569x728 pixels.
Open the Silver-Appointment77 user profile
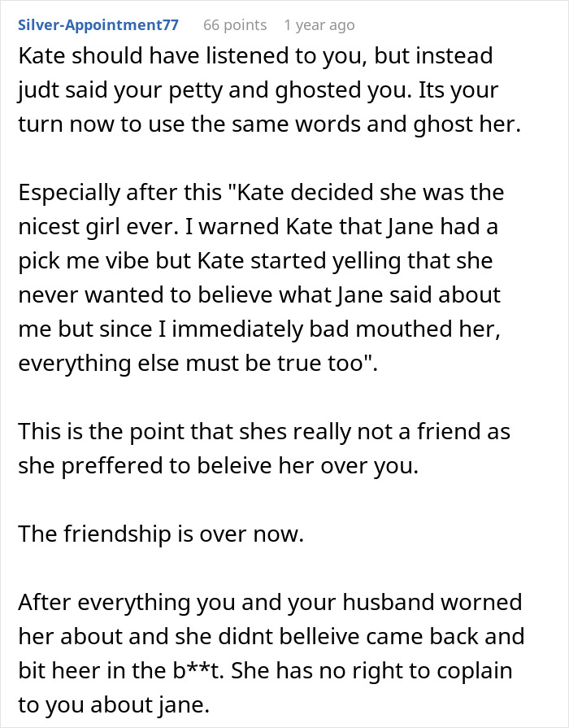pyautogui.click(x=98, y=25)
